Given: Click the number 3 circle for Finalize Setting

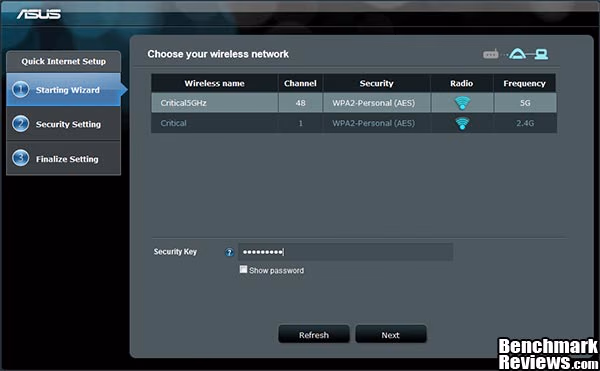Looking at the screenshot, I should pos(21,158).
